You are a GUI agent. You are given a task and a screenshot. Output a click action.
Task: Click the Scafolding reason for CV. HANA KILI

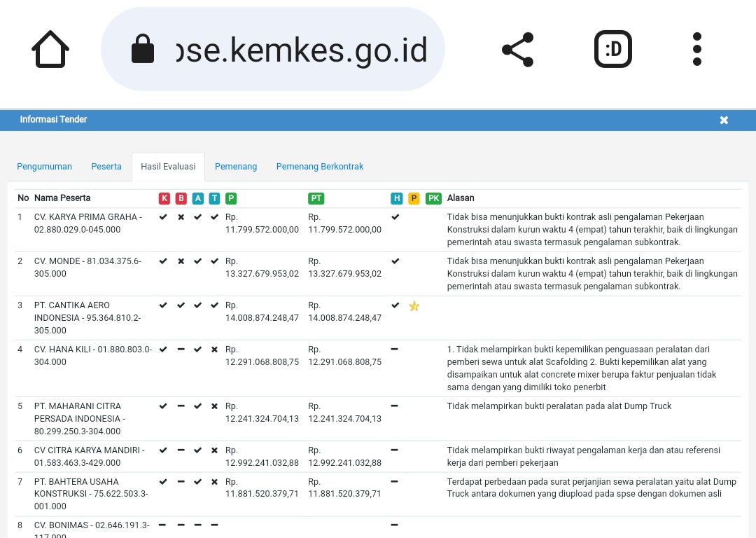(x=582, y=368)
